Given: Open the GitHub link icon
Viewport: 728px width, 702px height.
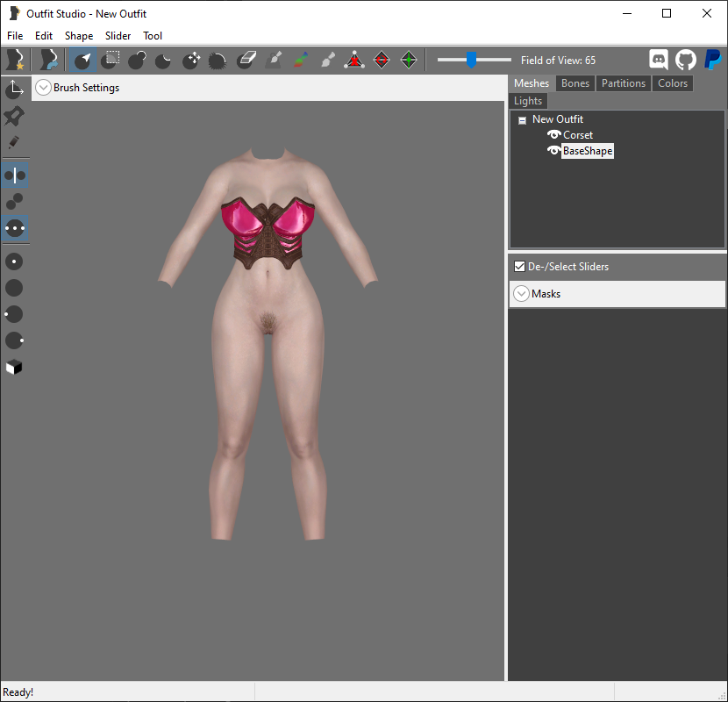Looking at the screenshot, I should 686,60.
